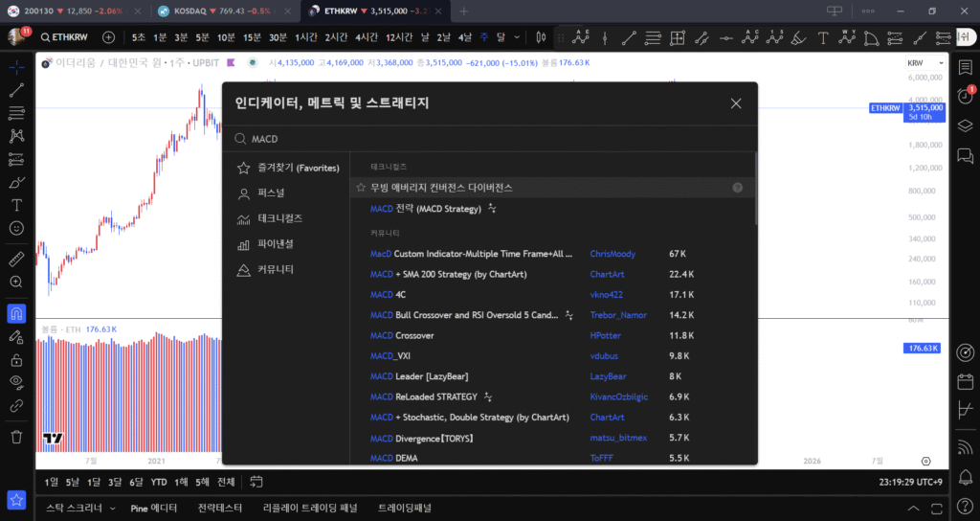The height and width of the screenshot is (521, 980).
Task: Expand the interval dropdown chevron
Action: pos(517,37)
